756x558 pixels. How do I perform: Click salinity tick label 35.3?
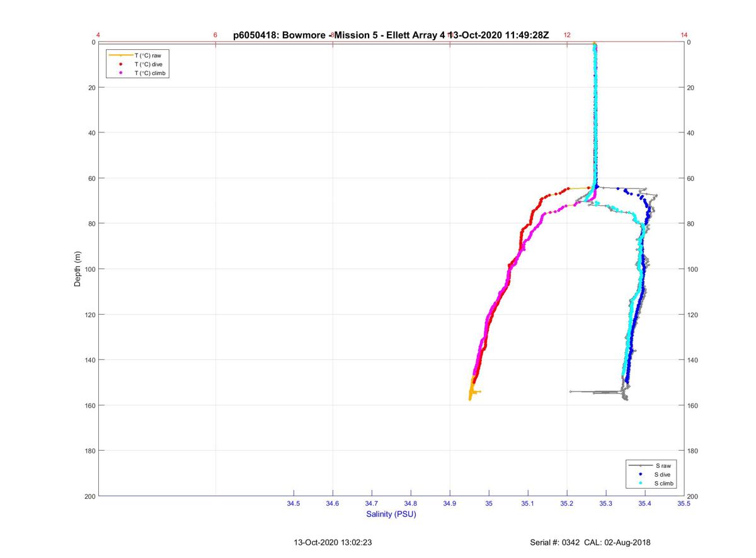(x=606, y=503)
